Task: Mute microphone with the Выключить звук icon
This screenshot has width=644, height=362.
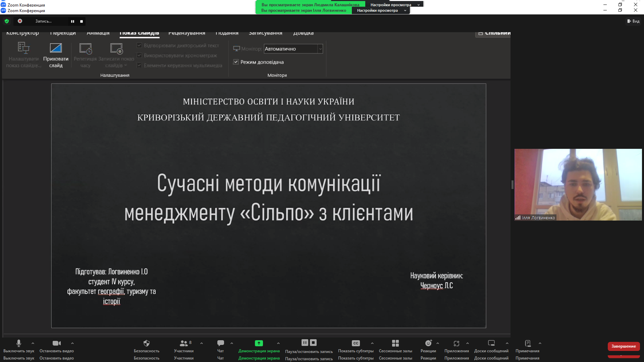Action: 19,343
